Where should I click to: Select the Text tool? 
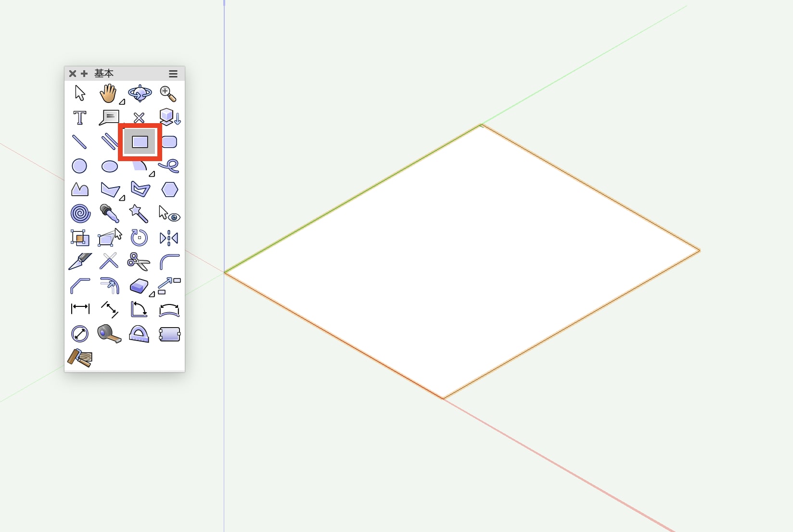coord(80,118)
